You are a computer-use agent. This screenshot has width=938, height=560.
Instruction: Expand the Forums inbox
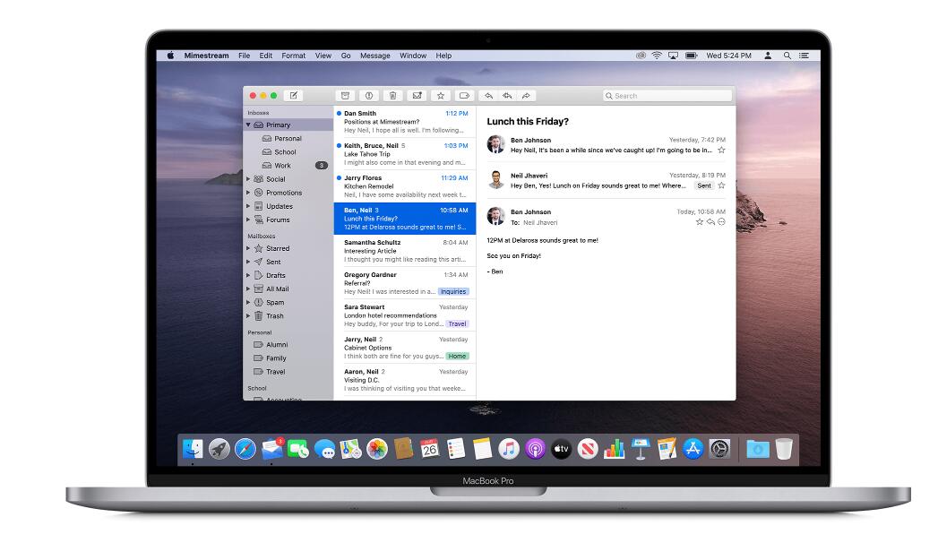click(x=248, y=220)
